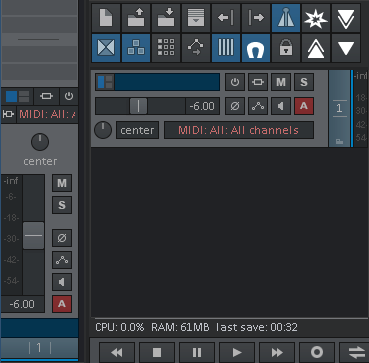The height and width of the screenshot is (363, 369).
Task: Click the mixer strip layout icon
Action: pyautogui.click(x=17, y=97)
